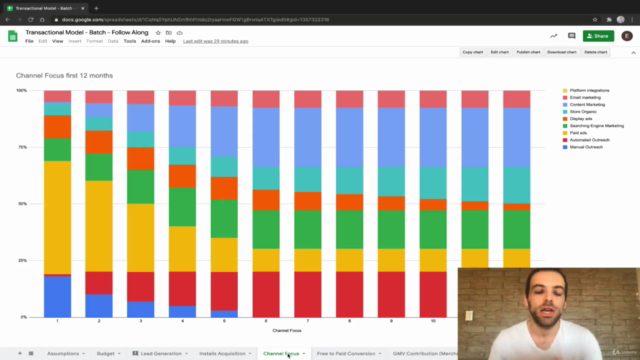
Task: Switch to GMV Contribution sheet tab
Action: point(425,353)
